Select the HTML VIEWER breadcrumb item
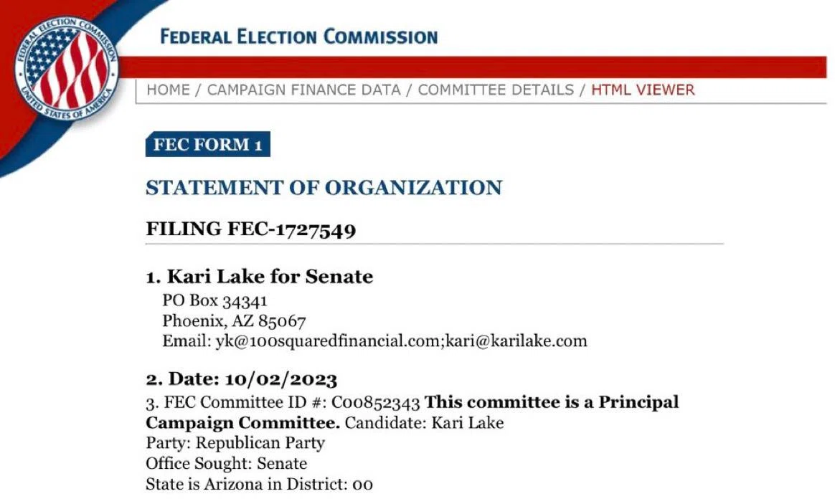The width and height of the screenshot is (835, 504). (643, 90)
